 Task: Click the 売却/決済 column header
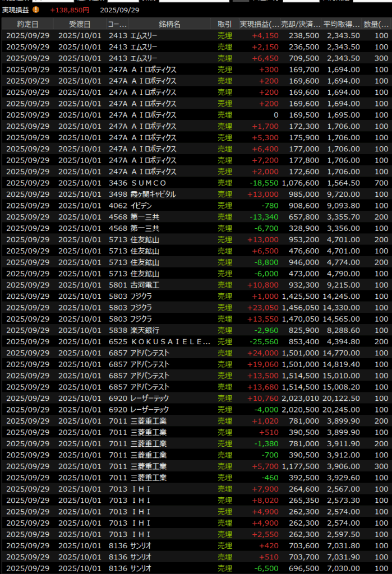(301, 24)
